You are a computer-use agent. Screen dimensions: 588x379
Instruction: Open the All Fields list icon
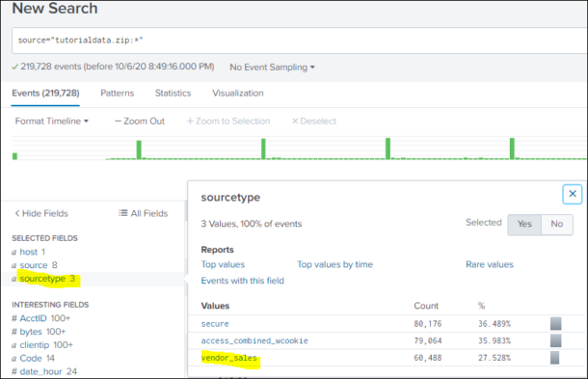tap(122, 213)
